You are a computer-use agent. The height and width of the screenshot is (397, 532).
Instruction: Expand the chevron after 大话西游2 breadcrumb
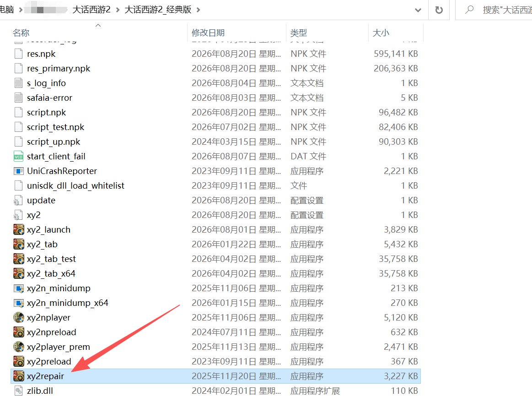click(118, 10)
